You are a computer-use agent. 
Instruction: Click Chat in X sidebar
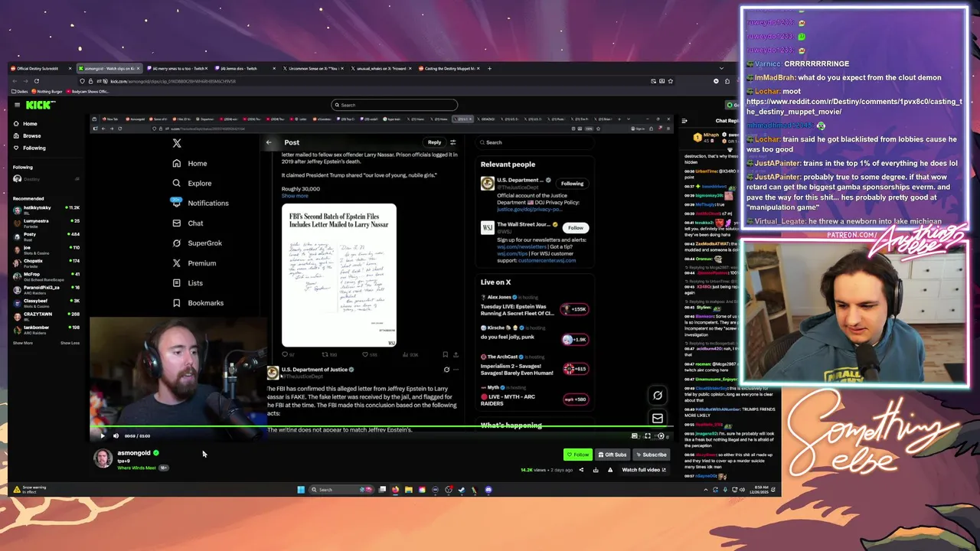188,223
